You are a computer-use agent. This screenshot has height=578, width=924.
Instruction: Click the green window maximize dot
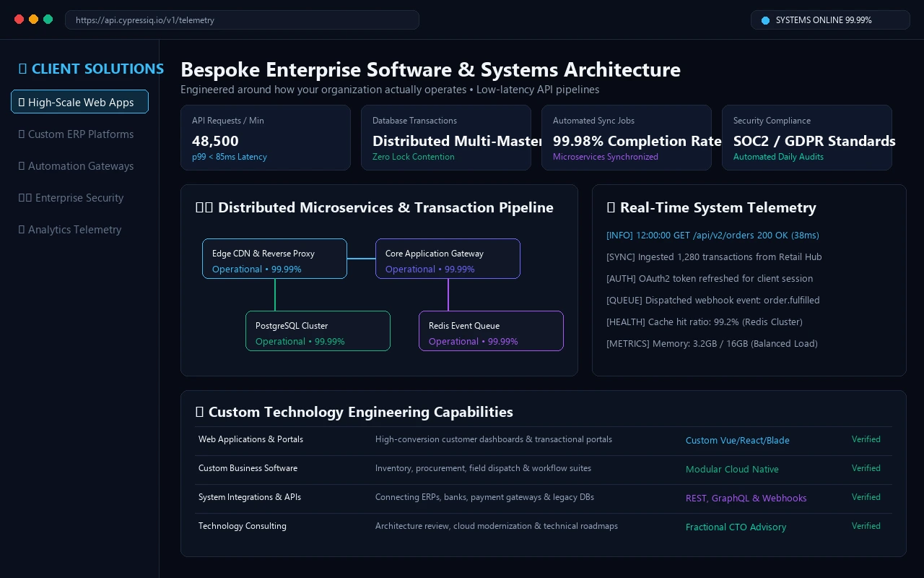[48, 20]
